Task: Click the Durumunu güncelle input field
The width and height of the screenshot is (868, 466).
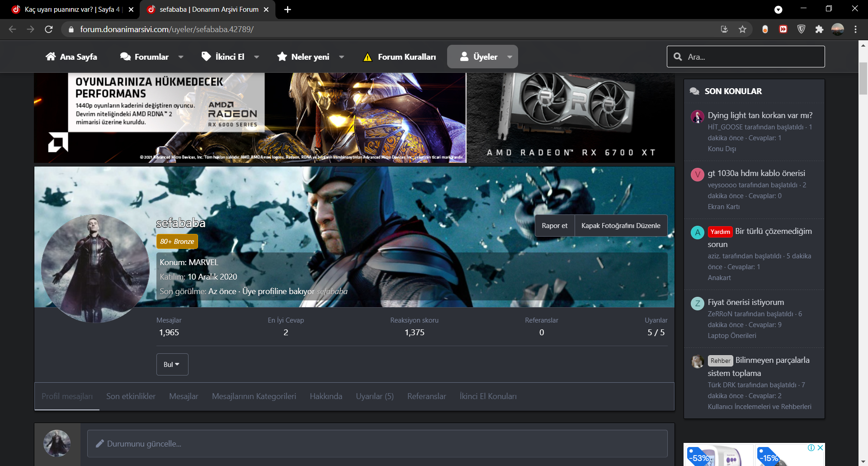Action: pos(377,443)
